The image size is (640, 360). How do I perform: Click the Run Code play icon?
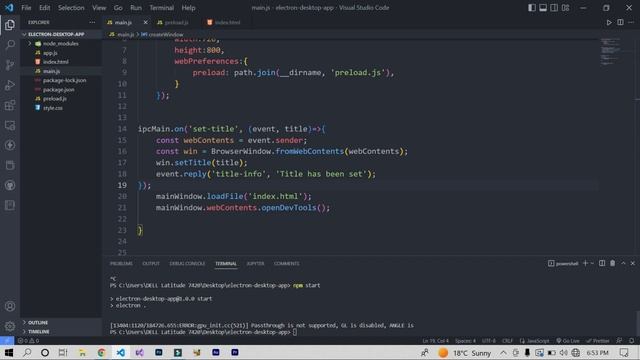(x=609, y=22)
